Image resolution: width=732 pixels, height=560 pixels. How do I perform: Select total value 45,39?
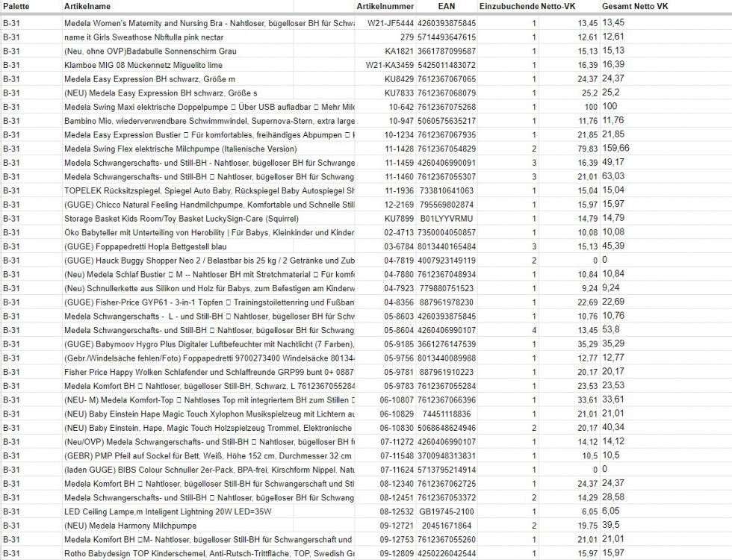tap(613, 246)
